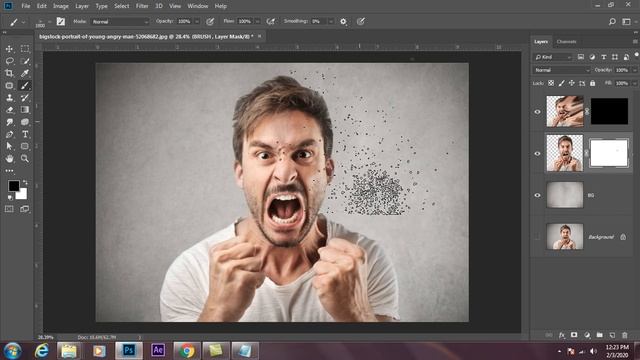Screen dimensions: 640x360
Task: Open After Effects from taskbar
Action: pos(158,350)
